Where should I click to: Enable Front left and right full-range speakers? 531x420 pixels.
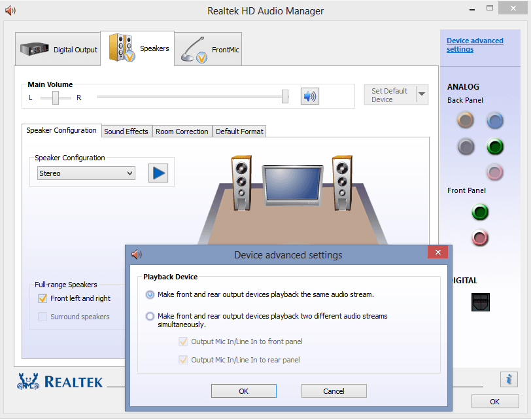click(x=43, y=298)
